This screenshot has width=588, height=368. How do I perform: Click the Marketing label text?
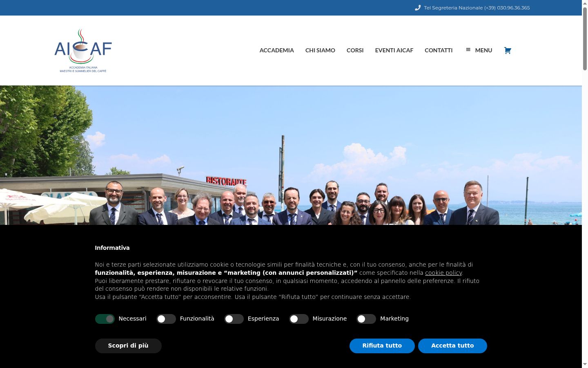point(394,319)
